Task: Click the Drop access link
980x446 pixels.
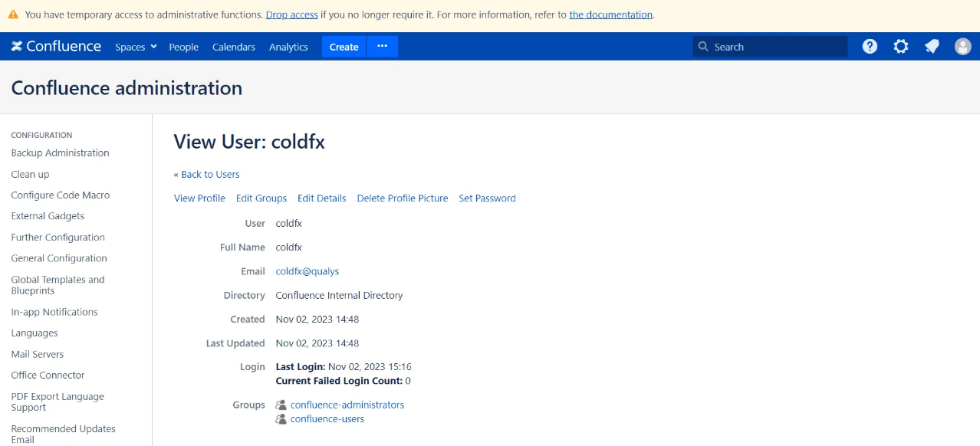Action: click(x=291, y=15)
